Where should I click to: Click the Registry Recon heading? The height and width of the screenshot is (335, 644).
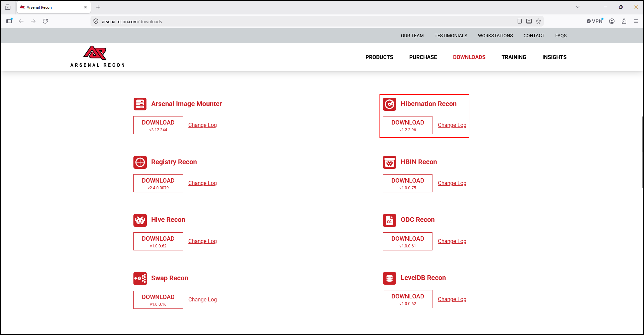[x=174, y=162]
